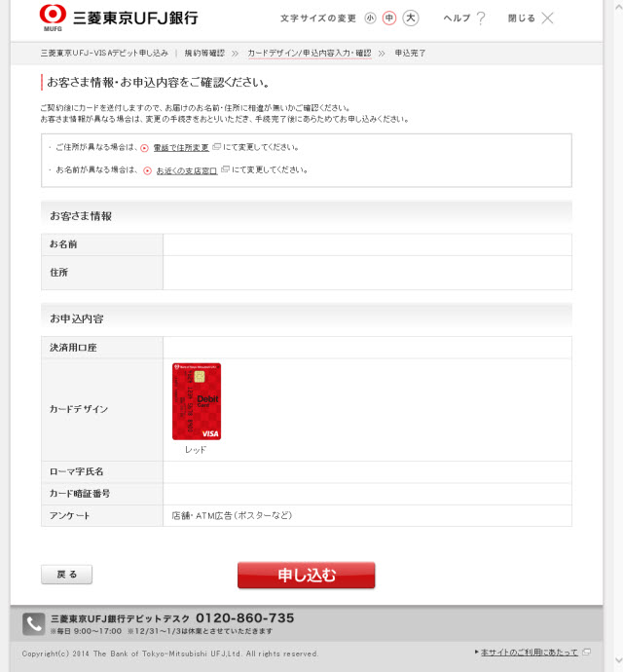This screenshot has height=672, width=623.
Task: Click the help question mark icon
Action: tap(481, 18)
